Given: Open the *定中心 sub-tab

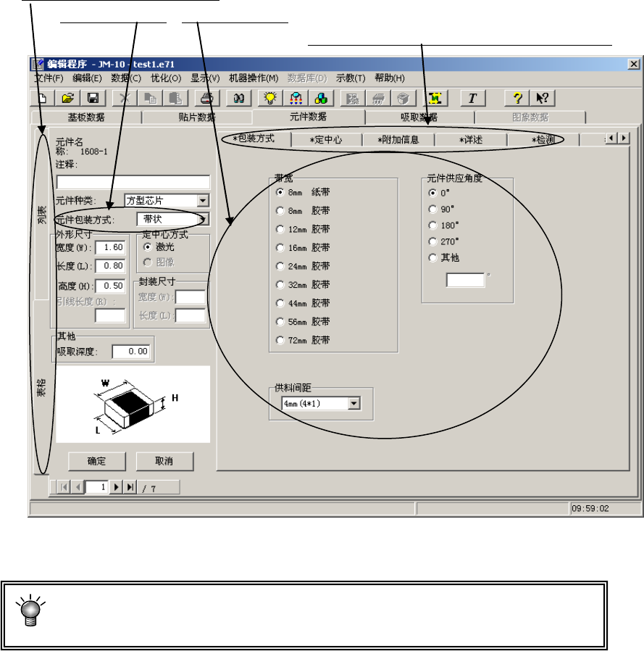Looking at the screenshot, I should [326, 140].
